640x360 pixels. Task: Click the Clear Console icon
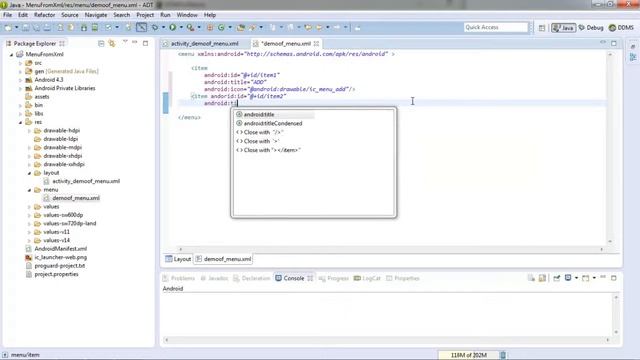coord(531,278)
